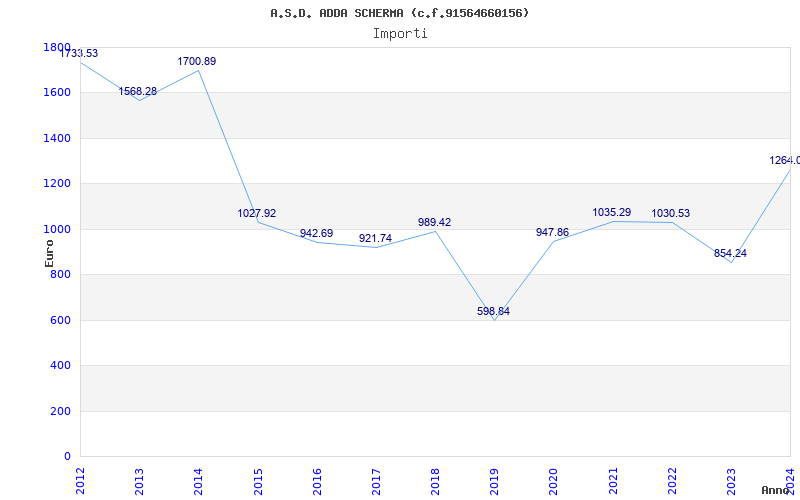Select the 854.24 data label
The image size is (800, 500).
(730, 253)
